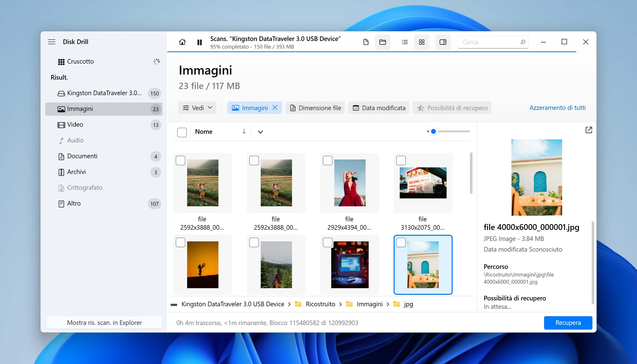Check file 3130x2075 thumbnail checkbox
This screenshot has height=364, width=637.
click(401, 161)
